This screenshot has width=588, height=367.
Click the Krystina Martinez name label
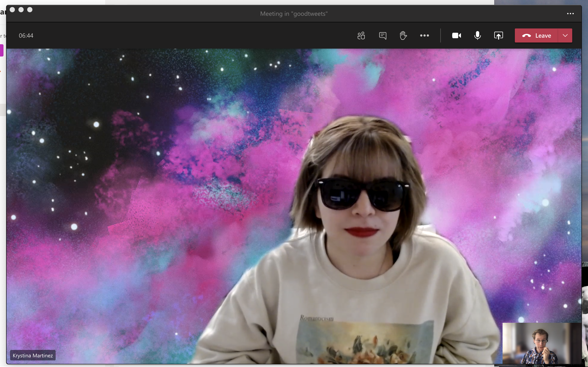(33, 355)
